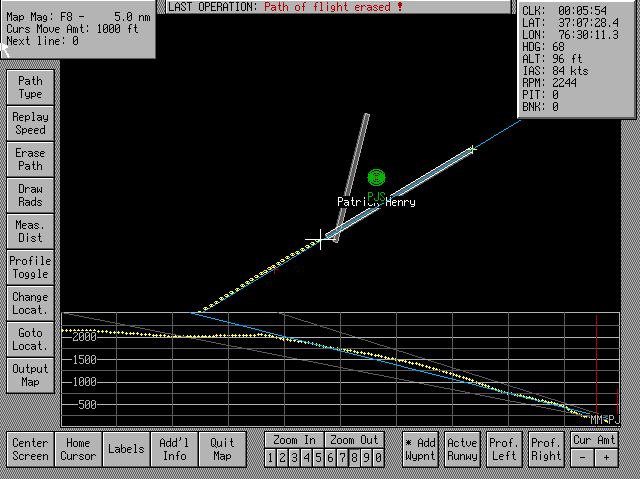Select zoom level 0
Viewport: 640px width, 479px height.
click(378, 458)
